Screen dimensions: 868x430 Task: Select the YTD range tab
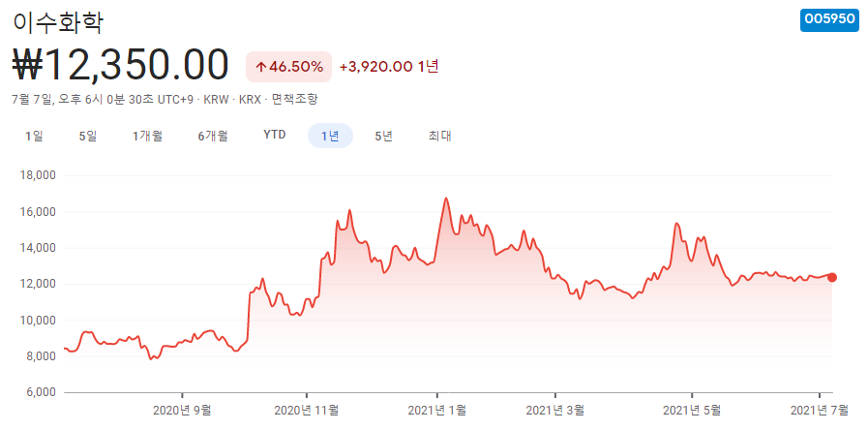pos(275,136)
